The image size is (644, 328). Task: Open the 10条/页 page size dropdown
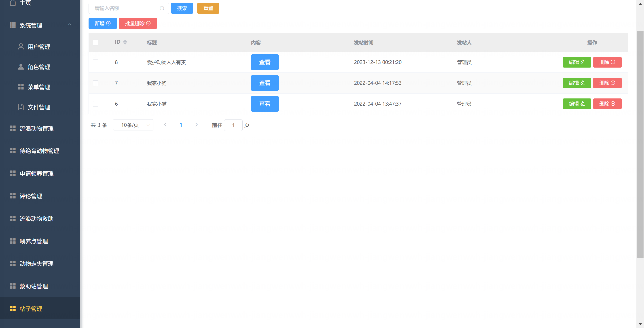click(x=133, y=125)
